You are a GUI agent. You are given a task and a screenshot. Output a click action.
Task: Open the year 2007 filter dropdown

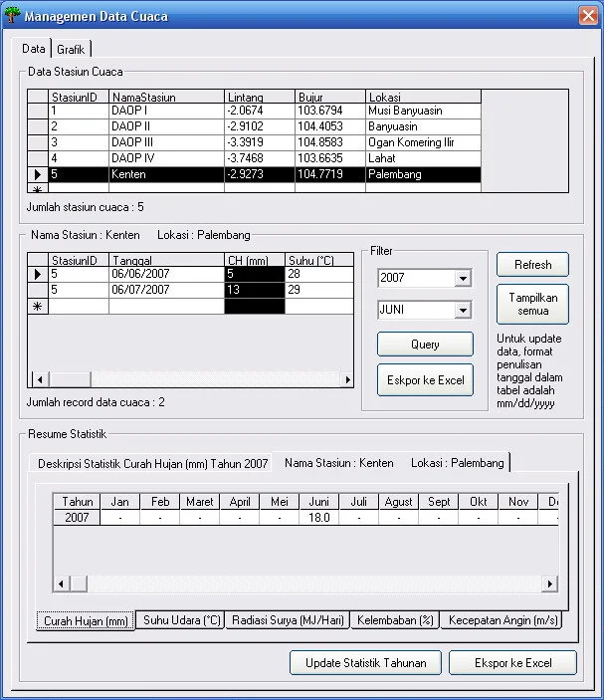[x=462, y=279]
